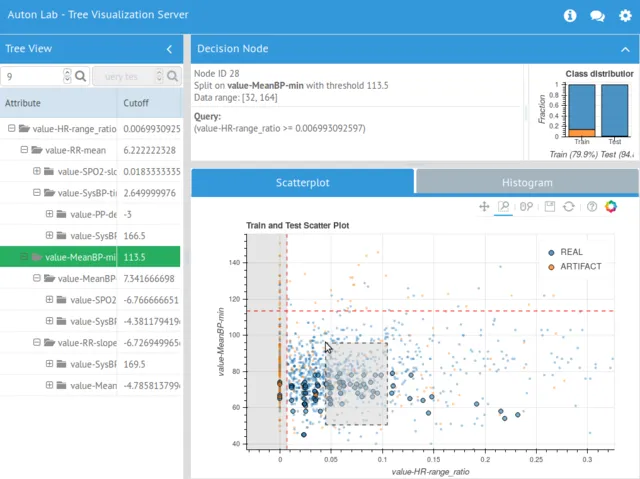
Task: Expand the value-SysBP node with cutoff -4.381179419
Action: 49,321
